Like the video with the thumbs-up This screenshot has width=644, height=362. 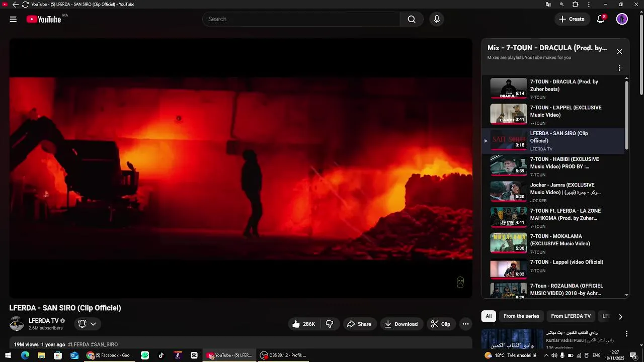coord(303,324)
